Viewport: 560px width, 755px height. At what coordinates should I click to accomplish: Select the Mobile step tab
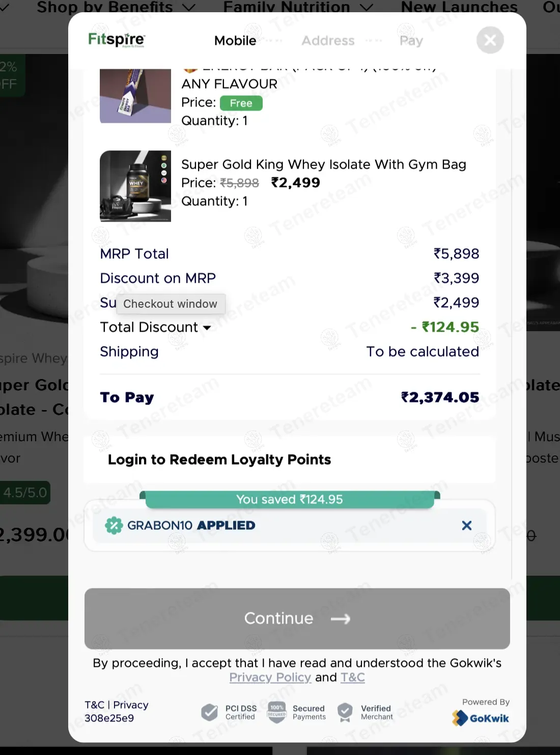click(235, 41)
